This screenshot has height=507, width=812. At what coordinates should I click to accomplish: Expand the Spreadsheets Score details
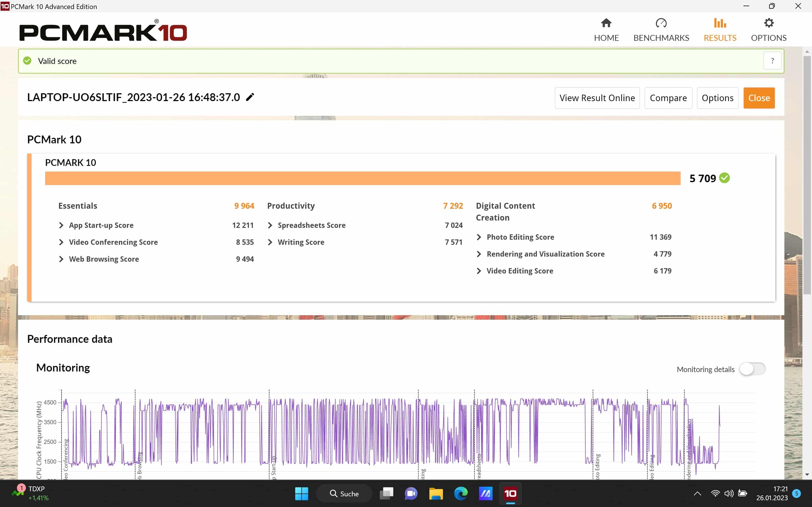270,225
